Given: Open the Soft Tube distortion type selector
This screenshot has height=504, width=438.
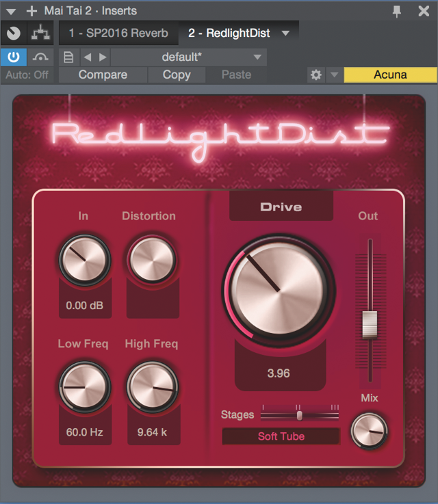Looking at the screenshot, I should (x=281, y=436).
